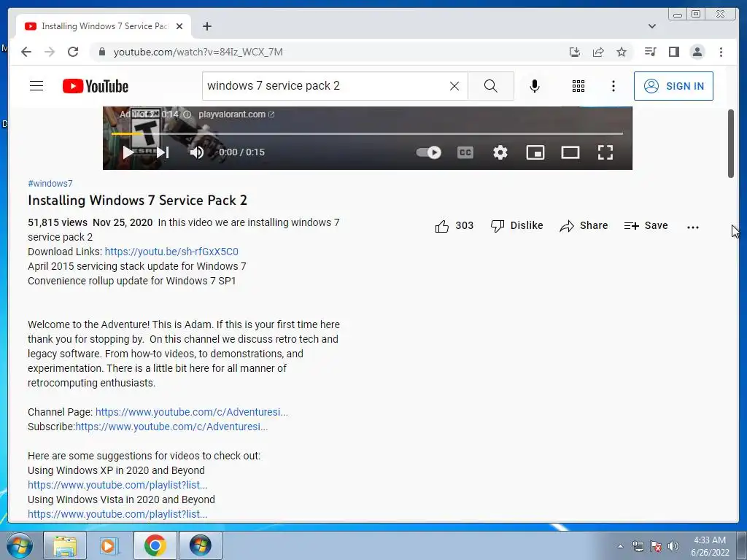Open the Subscribe channel link

click(x=171, y=427)
